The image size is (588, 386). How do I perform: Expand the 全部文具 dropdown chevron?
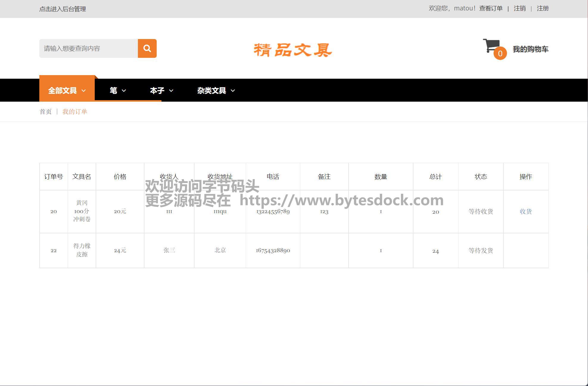point(84,91)
